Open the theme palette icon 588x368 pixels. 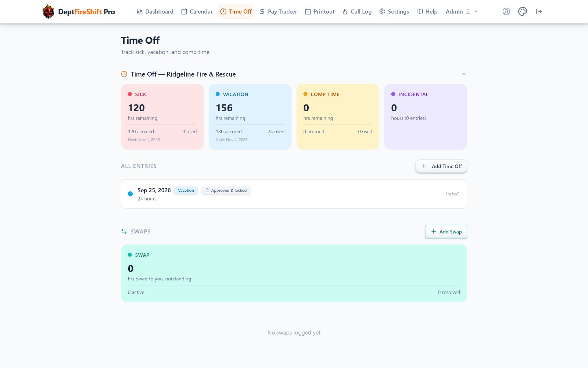pyautogui.click(x=523, y=11)
